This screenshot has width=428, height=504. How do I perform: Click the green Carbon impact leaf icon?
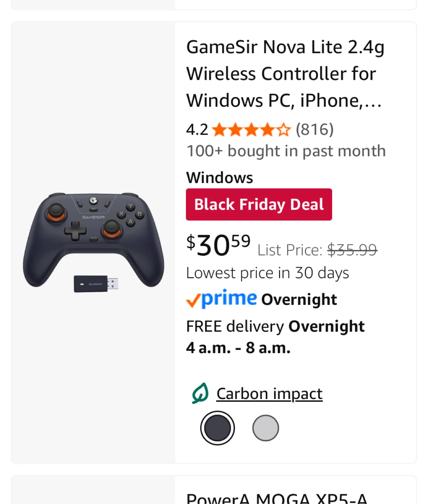point(200,393)
